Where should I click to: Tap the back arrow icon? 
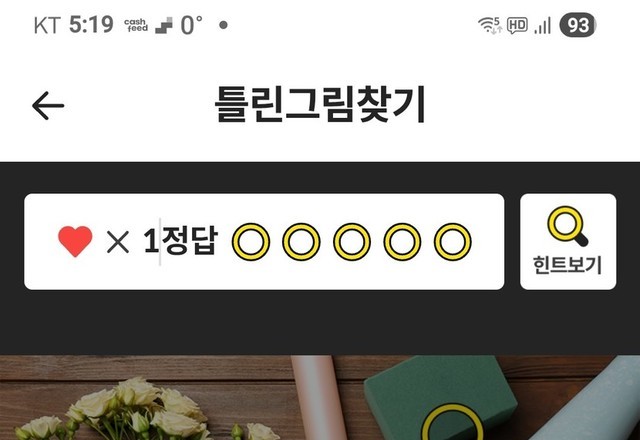[48, 106]
